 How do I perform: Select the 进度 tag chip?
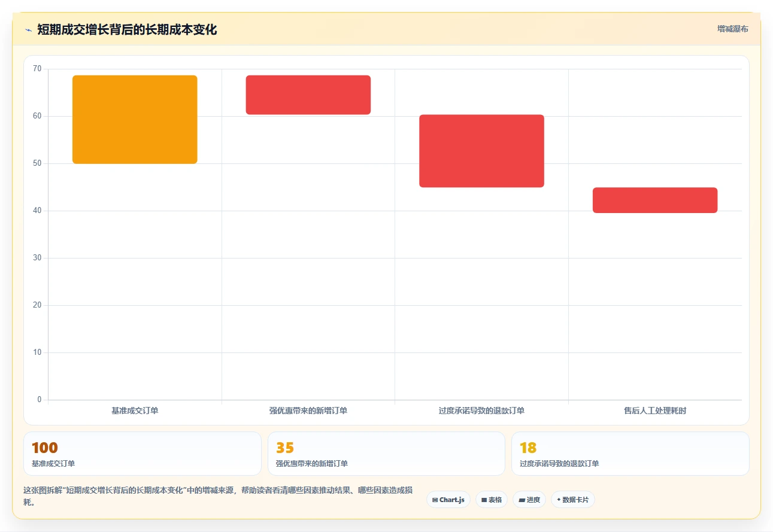(x=529, y=500)
